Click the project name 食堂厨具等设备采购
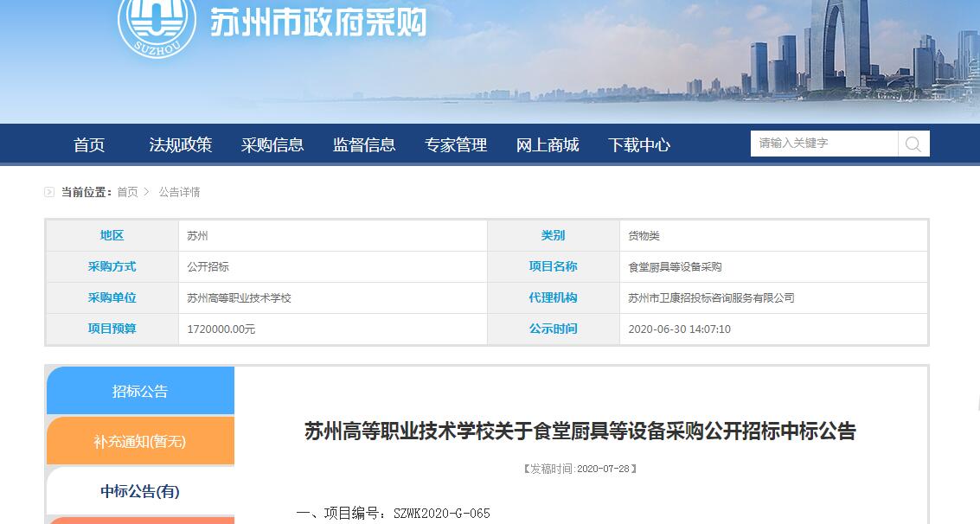 tap(675, 266)
